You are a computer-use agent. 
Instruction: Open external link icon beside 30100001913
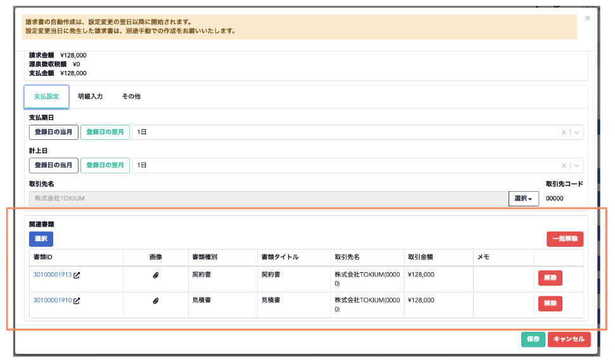[x=77, y=275]
